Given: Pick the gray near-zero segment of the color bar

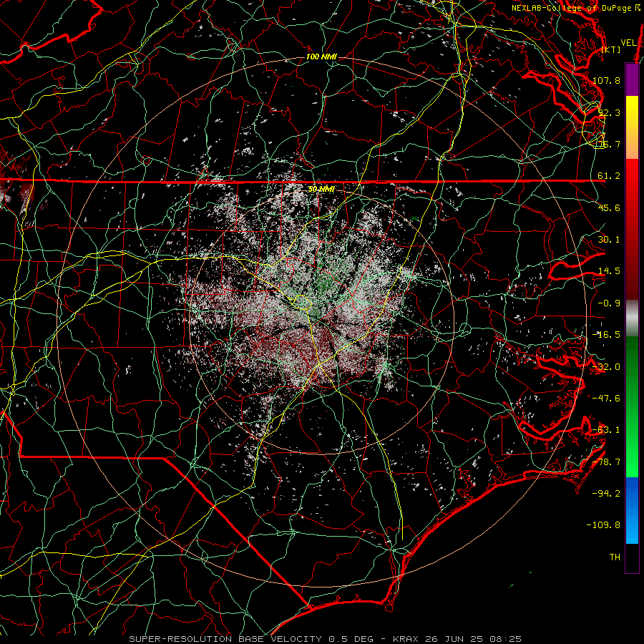Looking at the screenshot, I should pyautogui.click(x=632, y=318).
